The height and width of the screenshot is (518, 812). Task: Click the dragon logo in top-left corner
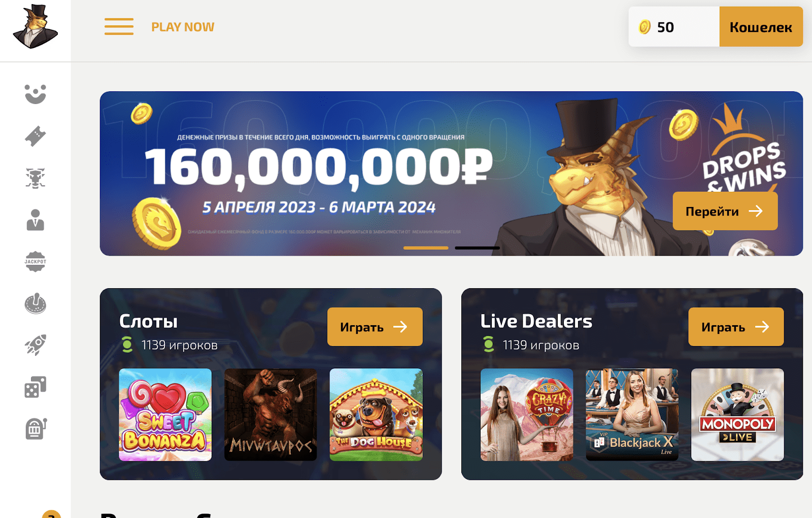click(x=35, y=26)
